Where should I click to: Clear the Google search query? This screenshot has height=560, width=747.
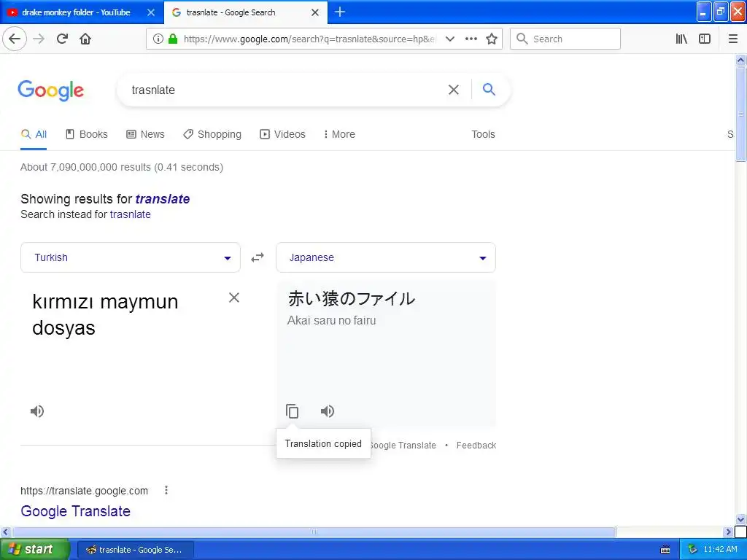(454, 90)
